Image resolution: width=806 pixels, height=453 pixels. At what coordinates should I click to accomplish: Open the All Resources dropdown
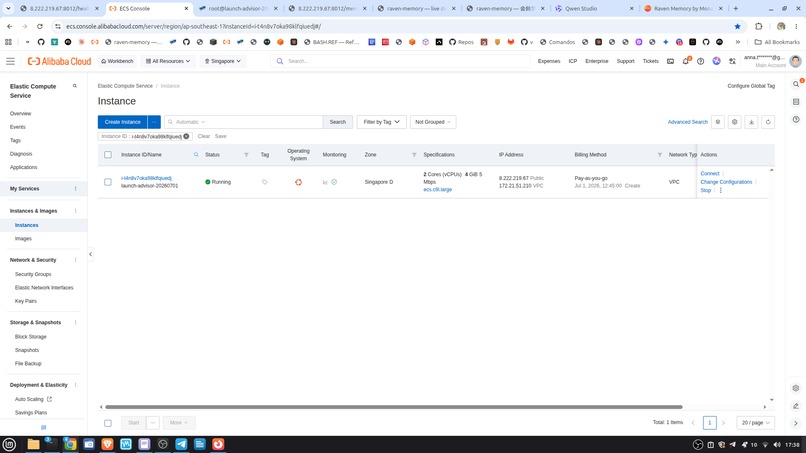[x=168, y=61]
